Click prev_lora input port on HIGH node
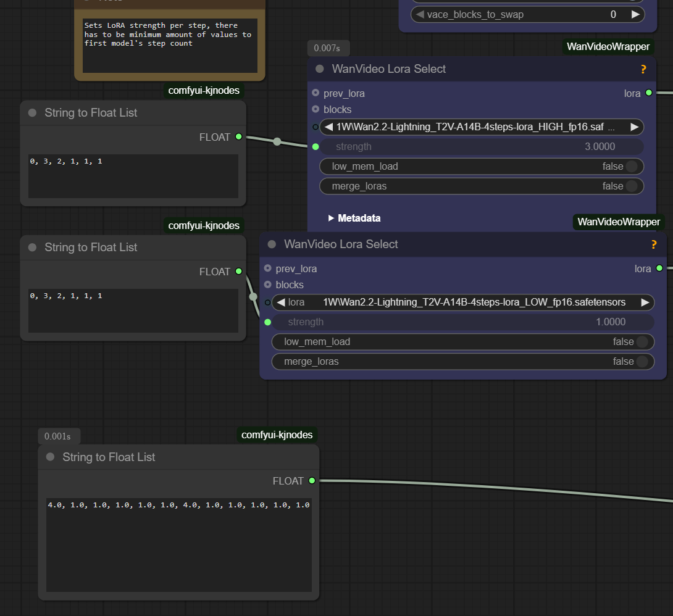The height and width of the screenshot is (616, 673). (x=316, y=93)
